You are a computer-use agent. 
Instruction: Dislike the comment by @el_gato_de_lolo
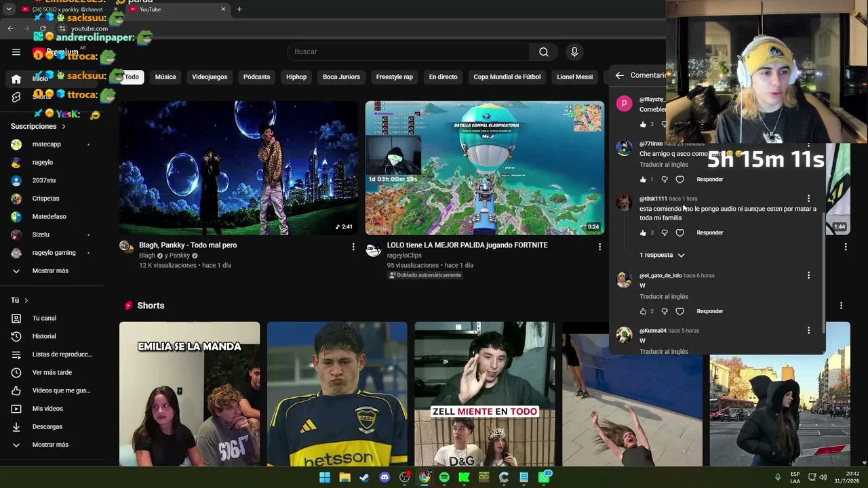(x=665, y=312)
